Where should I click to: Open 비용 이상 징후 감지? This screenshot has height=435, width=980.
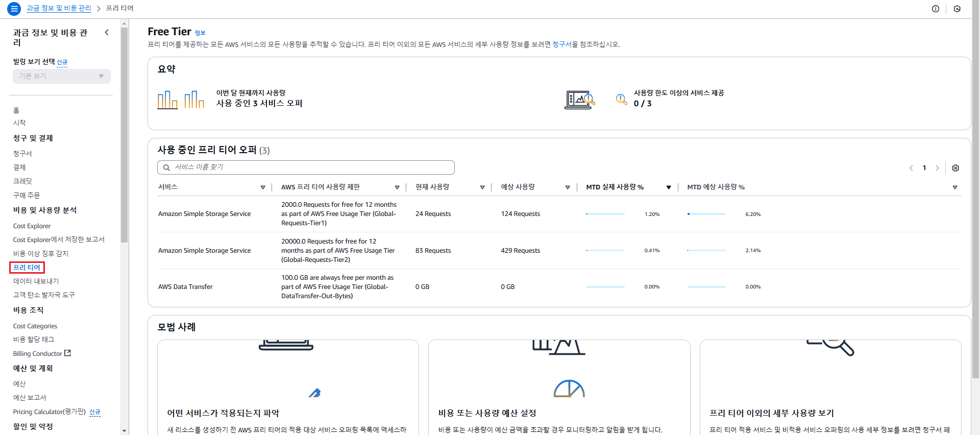click(41, 254)
